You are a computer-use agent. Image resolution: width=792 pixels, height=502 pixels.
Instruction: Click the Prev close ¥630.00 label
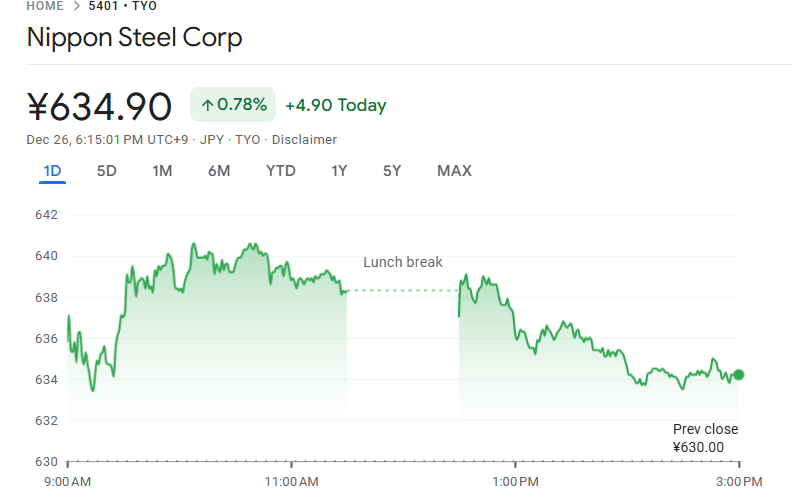click(705, 438)
